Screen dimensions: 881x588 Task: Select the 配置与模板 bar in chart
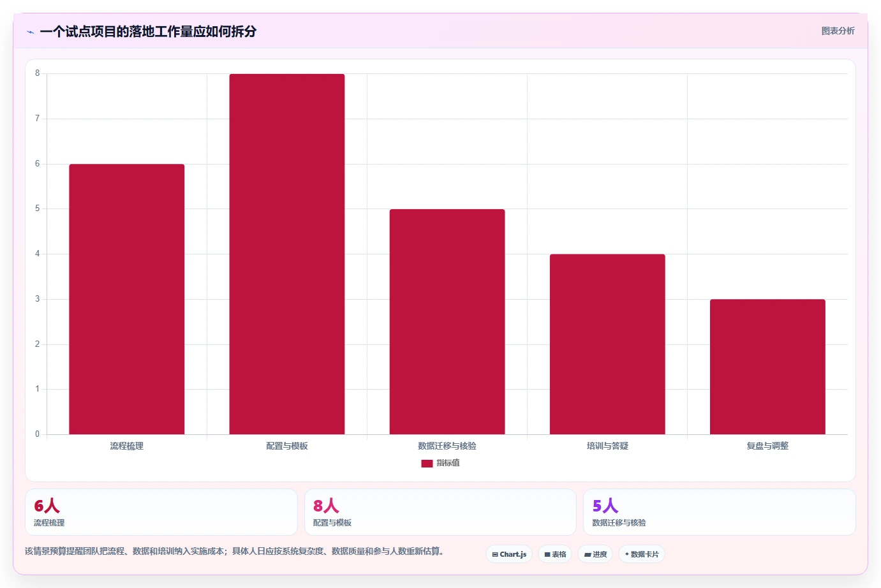287,254
